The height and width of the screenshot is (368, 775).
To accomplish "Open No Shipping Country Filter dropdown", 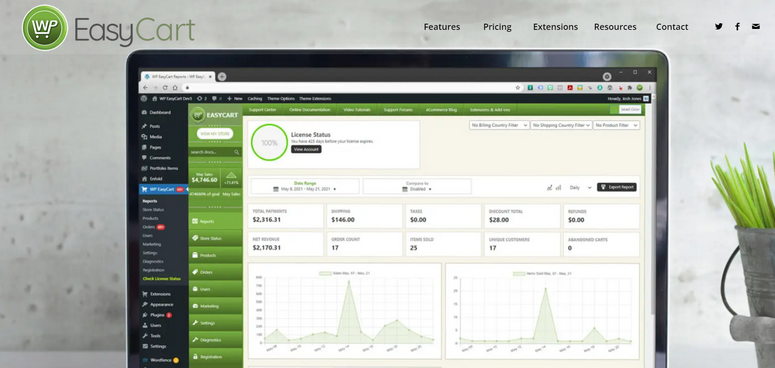I will tap(561, 125).
